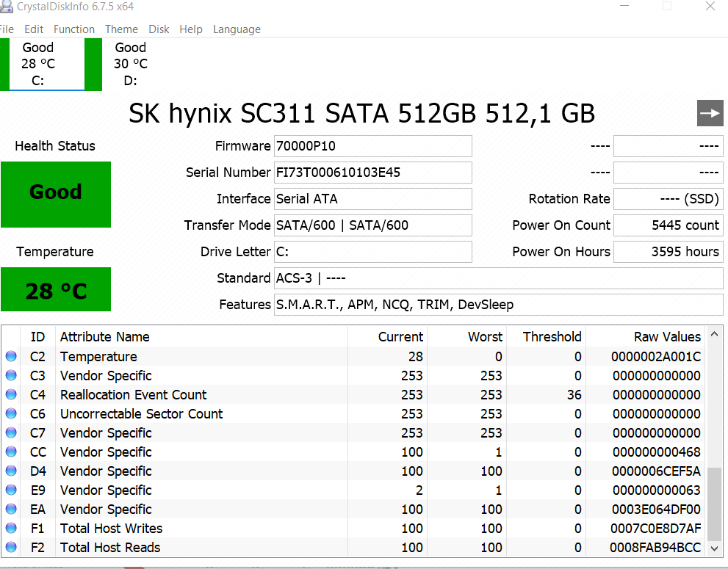This screenshot has width=728, height=569.
Task: Open the Function menu
Action: (x=74, y=29)
